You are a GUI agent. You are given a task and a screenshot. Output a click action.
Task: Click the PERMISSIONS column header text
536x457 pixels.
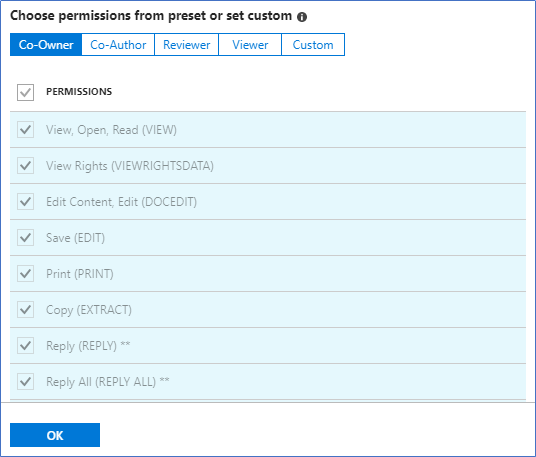pyautogui.click(x=79, y=92)
